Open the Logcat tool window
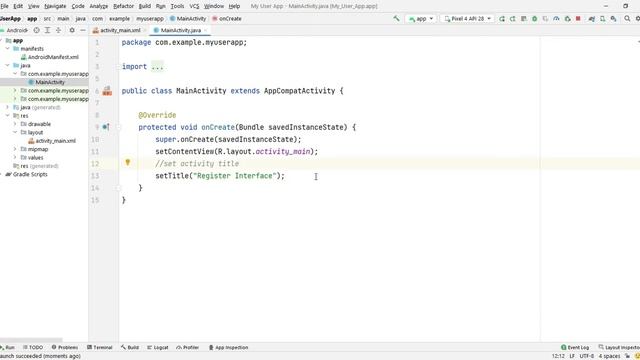Viewport: 640px width, 360px height. click(158, 347)
